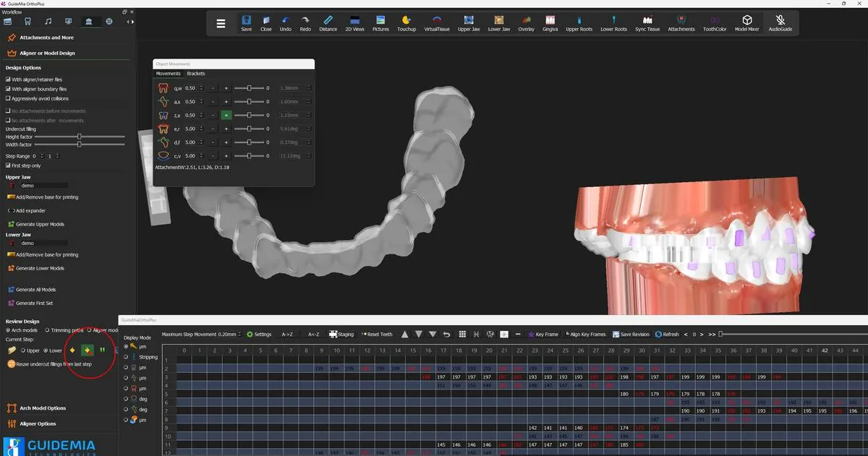The width and height of the screenshot is (868, 456).
Task: Switch to the Movements tab
Action: (x=169, y=74)
